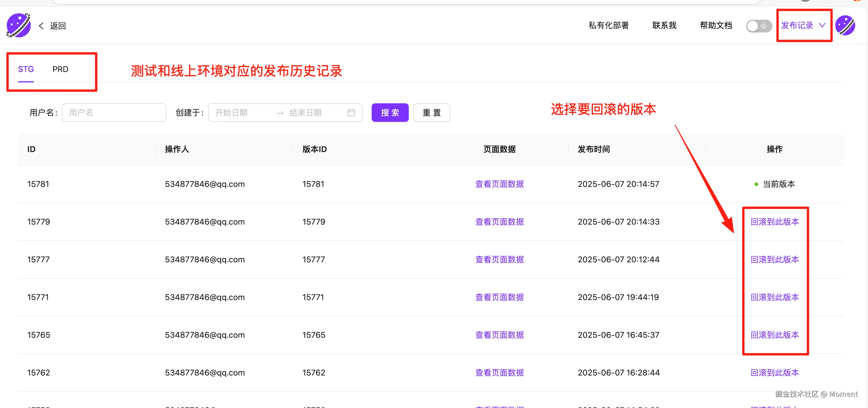This screenshot has width=868, height=408.
Task: Click the calendar icon in date field
Action: coord(351,113)
